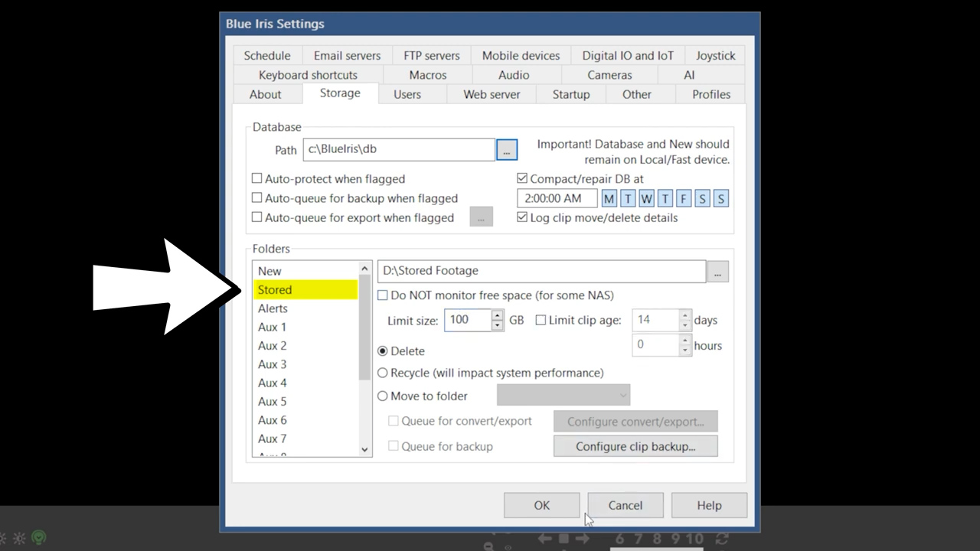Decrease Limit size spinner value

(x=498, y=325)
